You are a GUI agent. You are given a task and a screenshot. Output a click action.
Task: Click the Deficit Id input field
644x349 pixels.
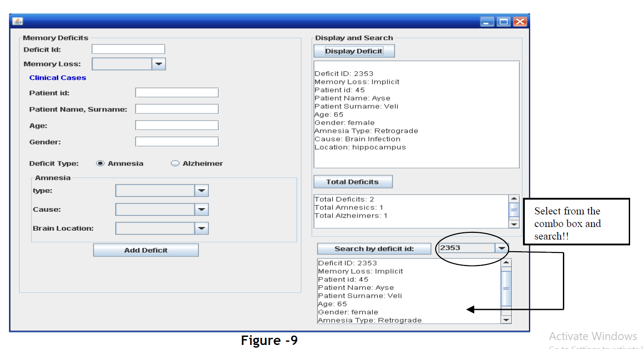coord(128,49)
